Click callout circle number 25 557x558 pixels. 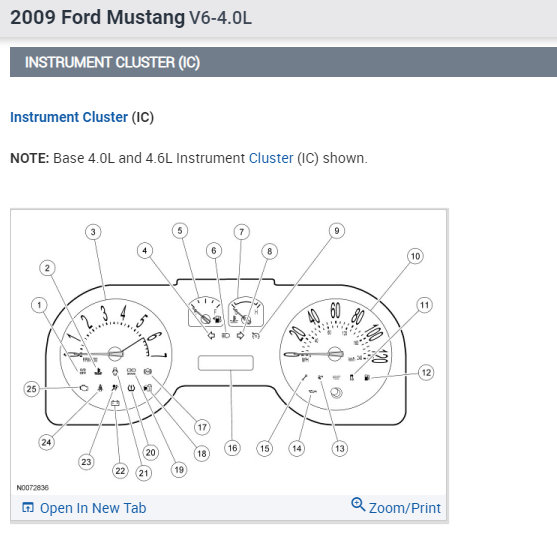32,389
